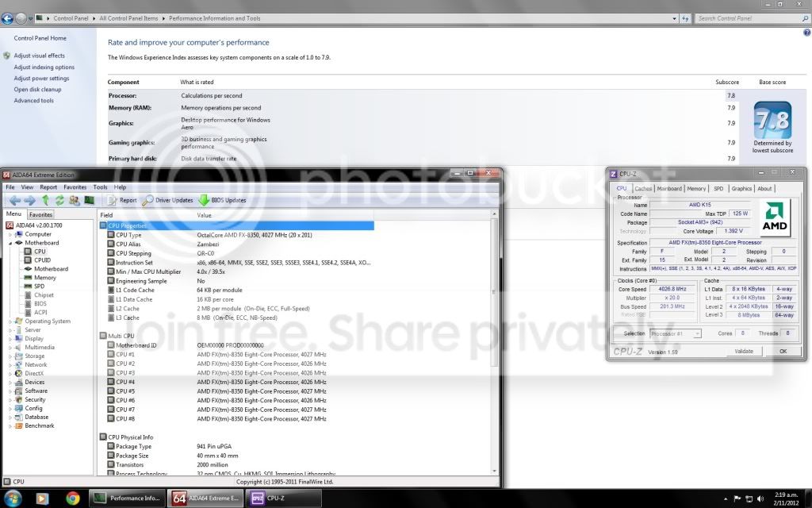Viewport: 812px width, 508px height.
Task: Click the Validate button in CPU-Z
Action: [x=744, y=351]
